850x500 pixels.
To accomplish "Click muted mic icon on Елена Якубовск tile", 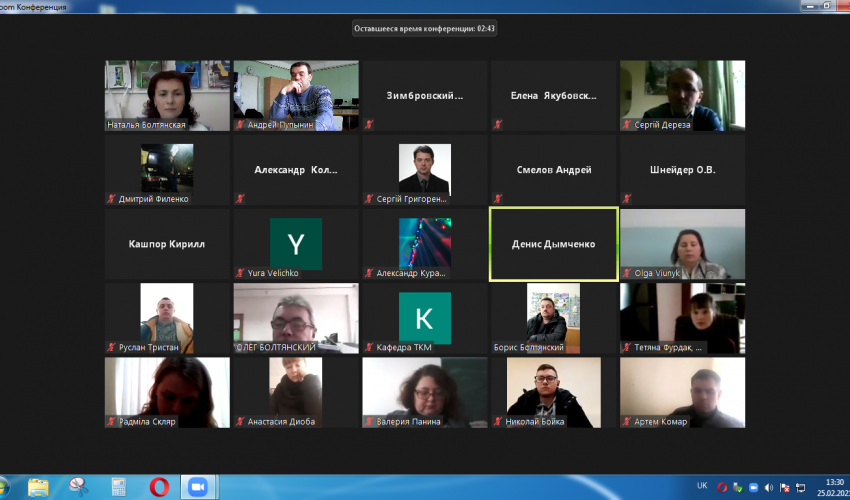I will (x=498, y=125).
